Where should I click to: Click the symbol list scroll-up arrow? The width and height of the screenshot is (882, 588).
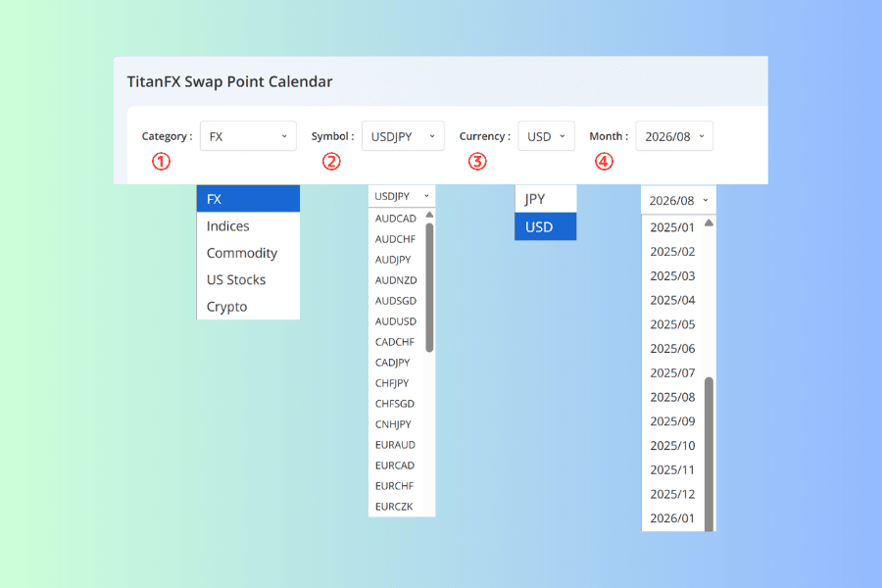(430, 215)
